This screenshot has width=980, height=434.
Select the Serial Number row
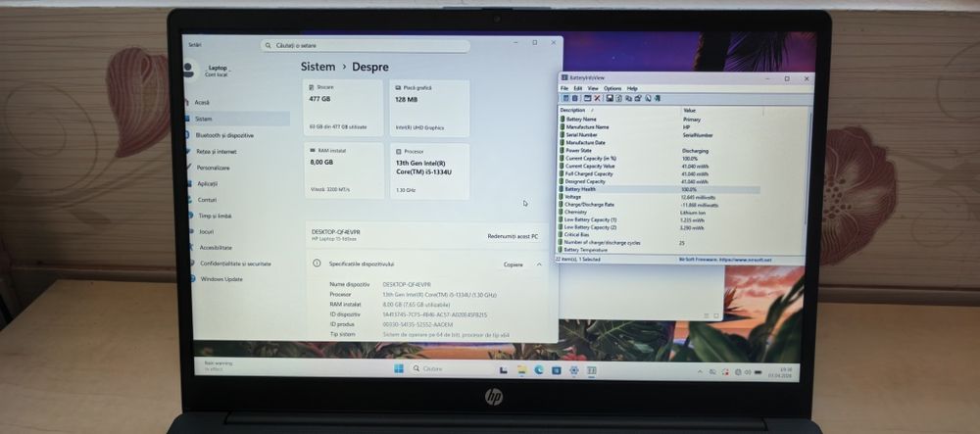(660, 135)
